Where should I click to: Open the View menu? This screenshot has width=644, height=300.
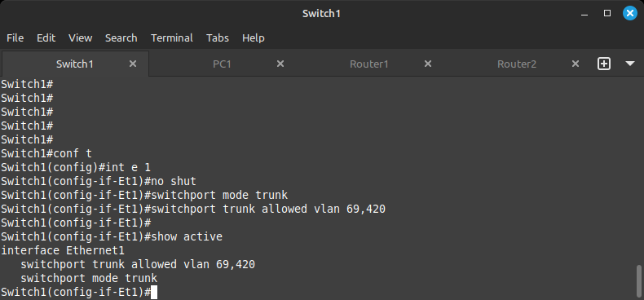80,37
